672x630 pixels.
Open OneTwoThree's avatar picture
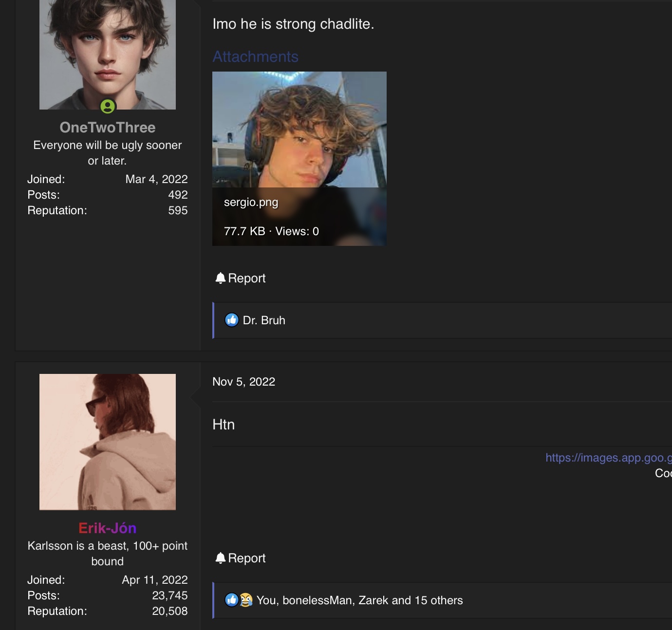(108, 55)
